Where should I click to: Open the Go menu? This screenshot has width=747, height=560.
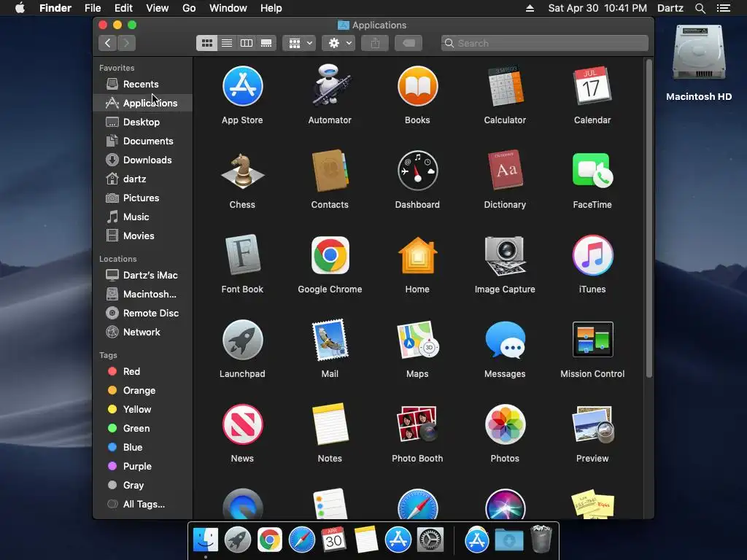tap(189, 8)
